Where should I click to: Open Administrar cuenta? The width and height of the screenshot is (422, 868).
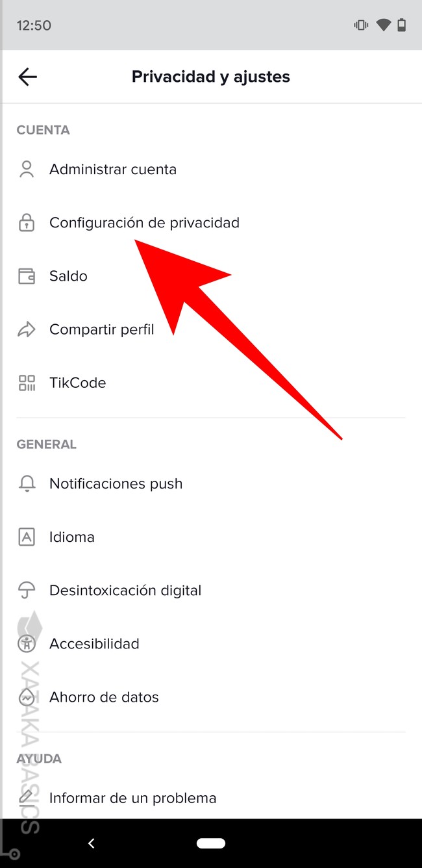pyautogui.click(x=113, y=170)
